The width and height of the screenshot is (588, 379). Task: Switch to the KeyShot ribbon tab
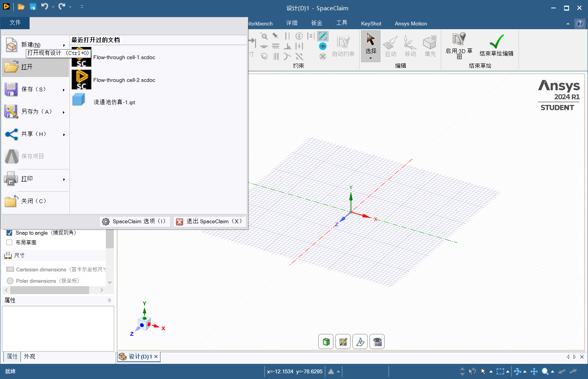371,23
